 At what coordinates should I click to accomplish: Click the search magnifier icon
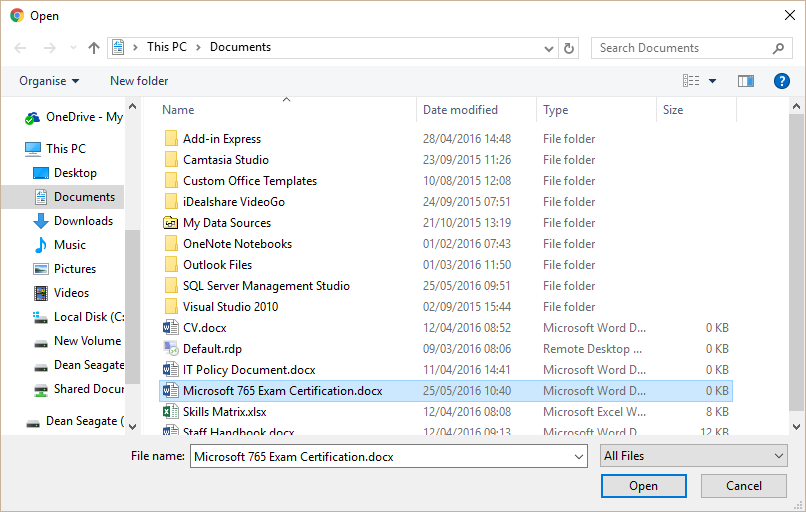(x=779, y=48)
